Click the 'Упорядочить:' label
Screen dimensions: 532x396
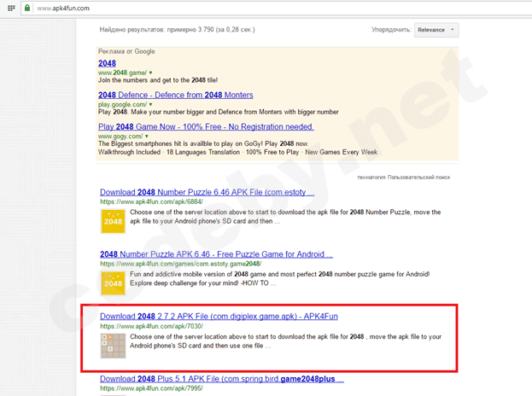pos(392,30)
